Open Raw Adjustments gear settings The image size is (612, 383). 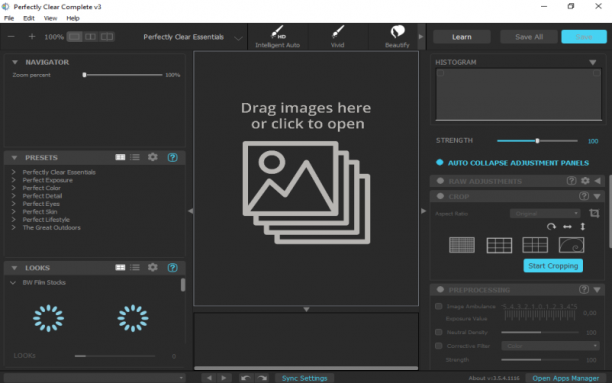click(x=585, y=181)
